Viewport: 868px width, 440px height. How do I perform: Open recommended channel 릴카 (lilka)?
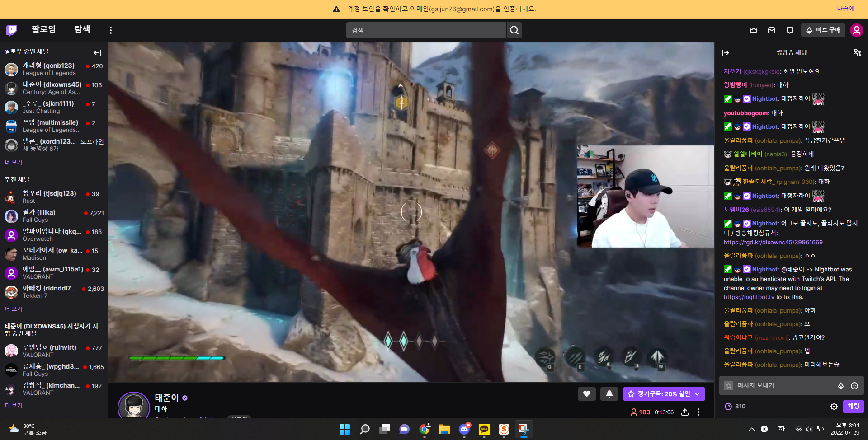tap(54, 216)
